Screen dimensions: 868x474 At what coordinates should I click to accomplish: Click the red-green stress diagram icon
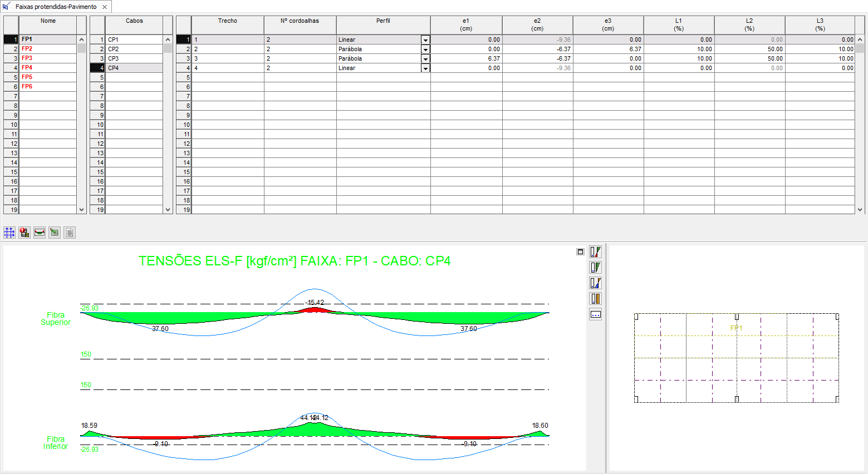pyautogui.click(x=595, y=252)
